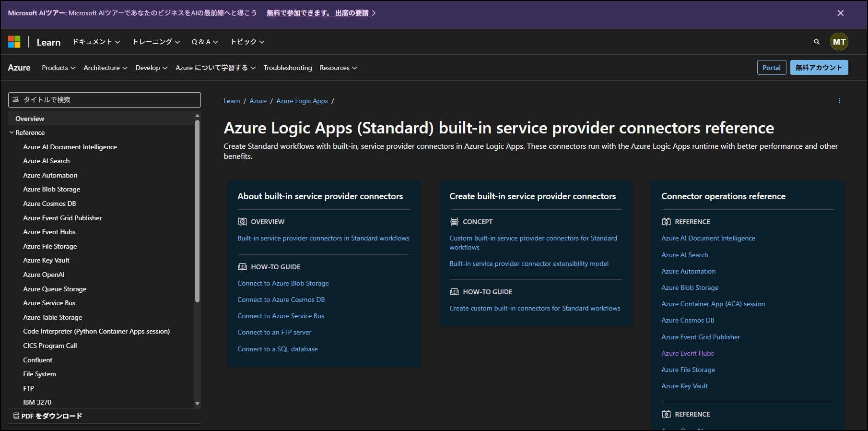Click the PDF download icon

click(x=16, y=416)
